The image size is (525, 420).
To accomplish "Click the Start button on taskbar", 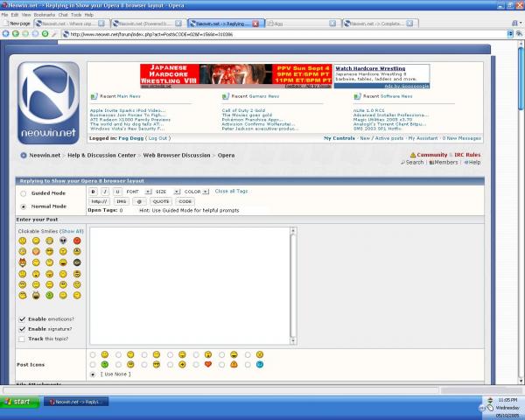I will pos(19,402).
